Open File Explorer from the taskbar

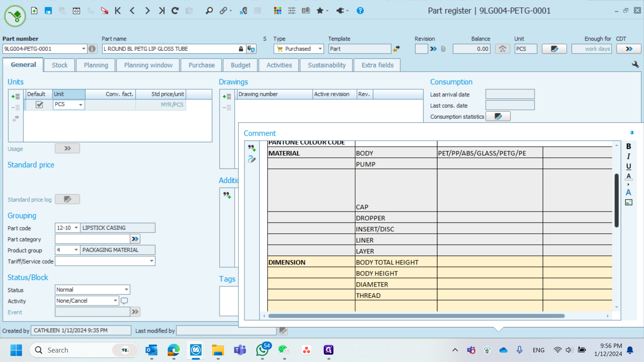pos(218,350)
